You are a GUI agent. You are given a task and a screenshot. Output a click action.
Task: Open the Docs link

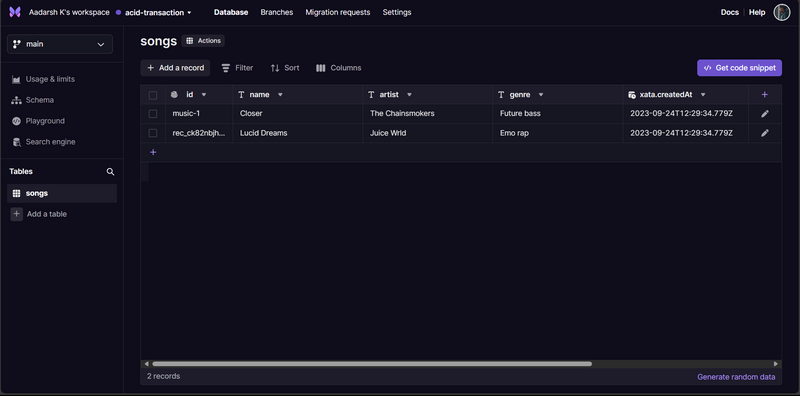point(730,12)
